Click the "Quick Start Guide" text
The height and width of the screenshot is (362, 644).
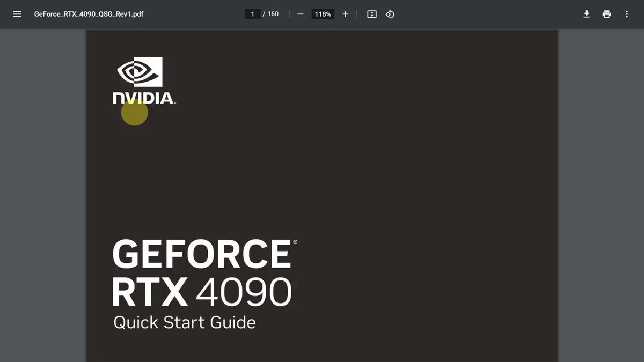[185, 322]
